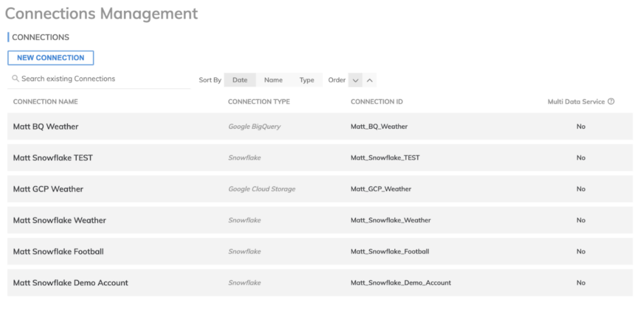Click the NEW CONNECTION button
Screen dimensions: 644x311
pos(50,58)
